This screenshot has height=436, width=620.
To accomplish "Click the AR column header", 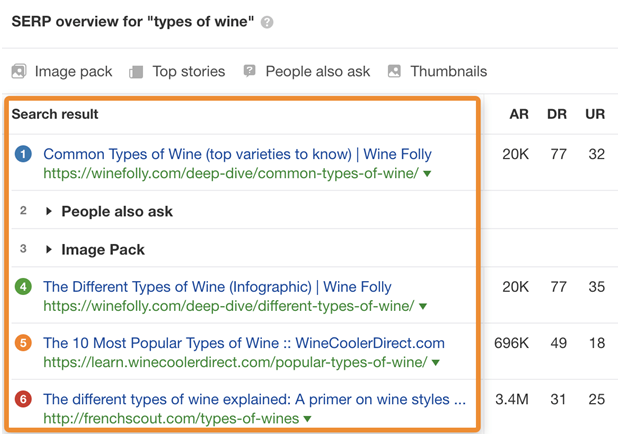I will click(519, 114).
